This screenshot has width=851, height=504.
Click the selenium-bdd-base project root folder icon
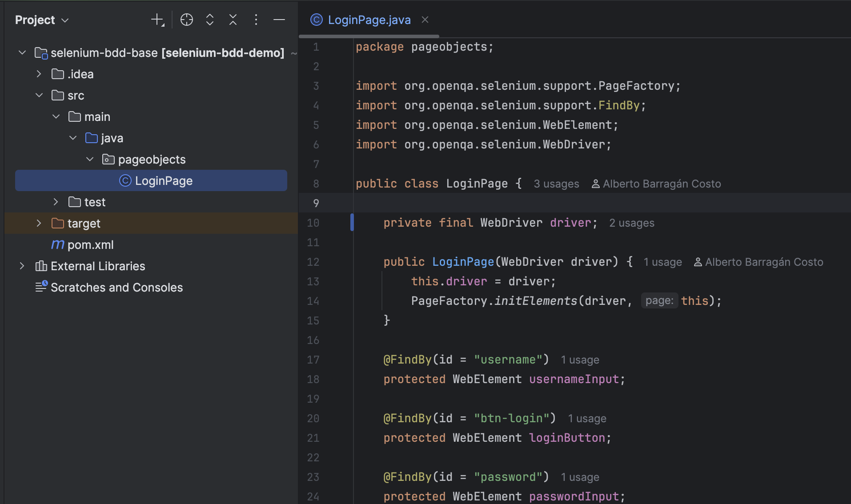(41, 53)
